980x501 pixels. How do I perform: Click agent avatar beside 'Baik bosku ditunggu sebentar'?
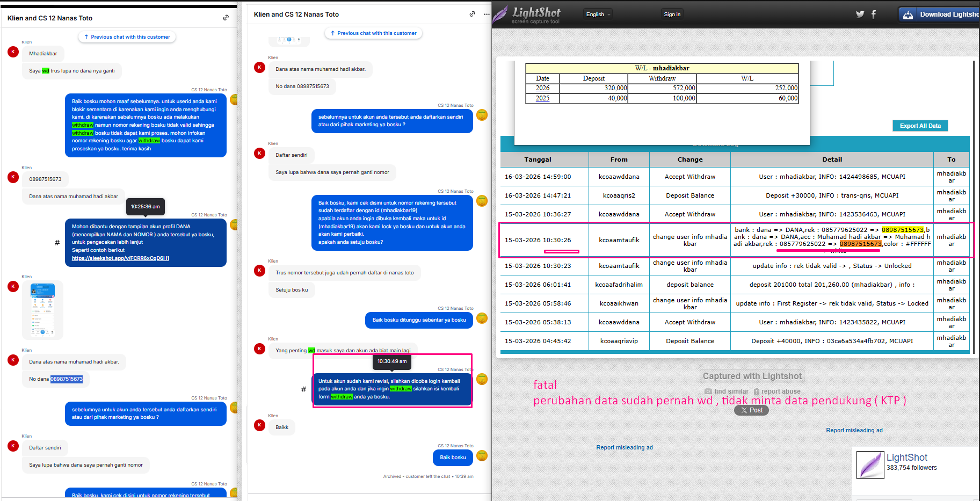482,318
